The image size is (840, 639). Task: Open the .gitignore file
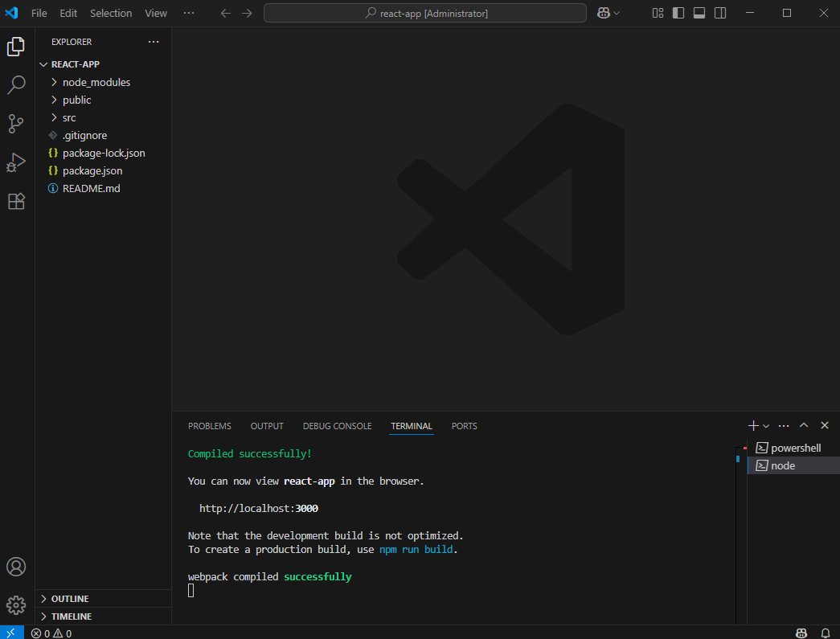[104, 135]
